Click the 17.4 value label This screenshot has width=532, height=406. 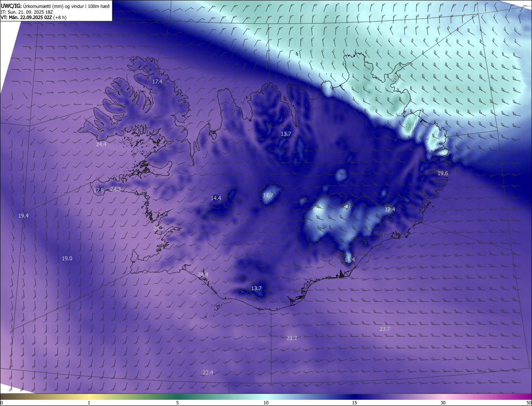(x=157, y=82)
